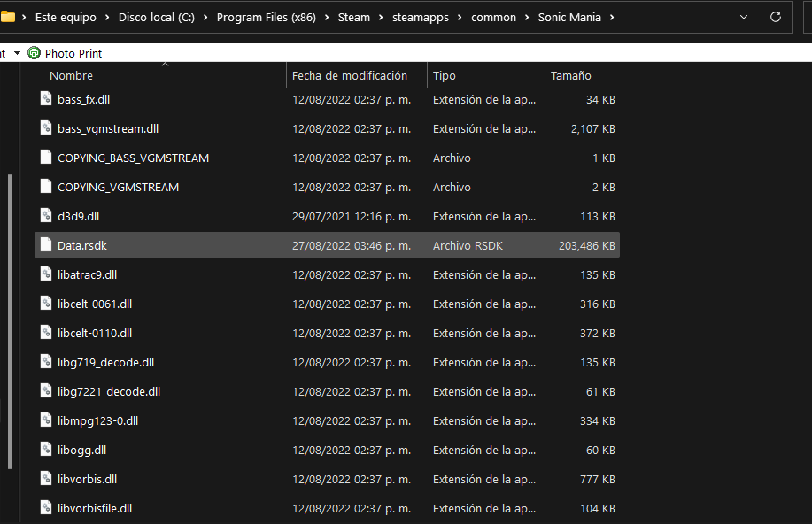Refresh the Sonic Mania folder view
The height and width of the screenshot is (524, 812).
pos(775,17)
